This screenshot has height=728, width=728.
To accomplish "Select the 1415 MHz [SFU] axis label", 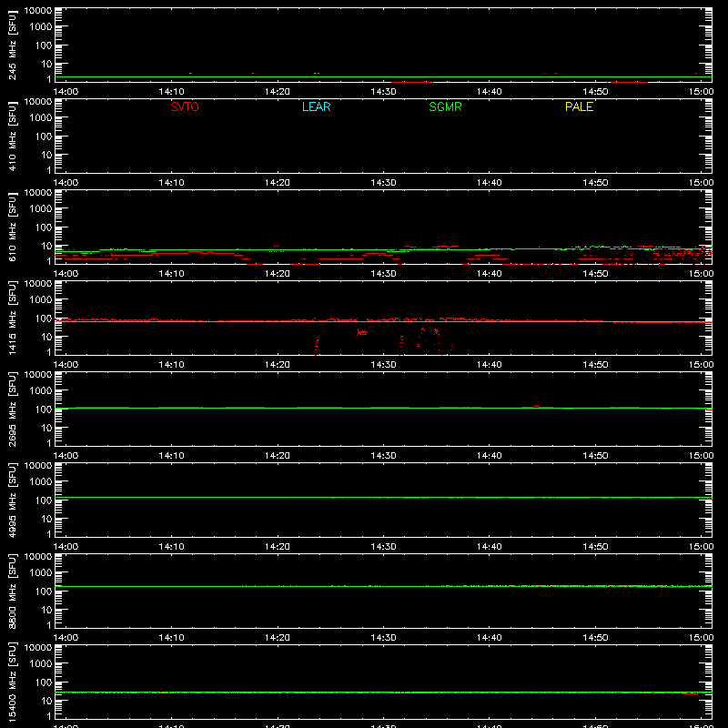I will (13, 318).
